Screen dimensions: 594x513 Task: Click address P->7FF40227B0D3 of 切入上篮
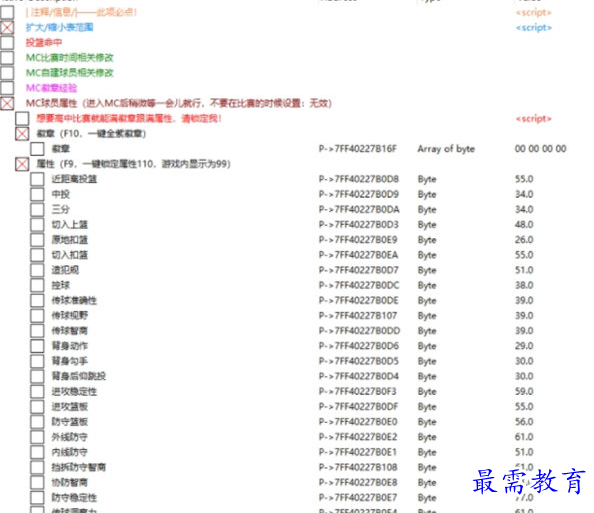[x=358, y=224]
